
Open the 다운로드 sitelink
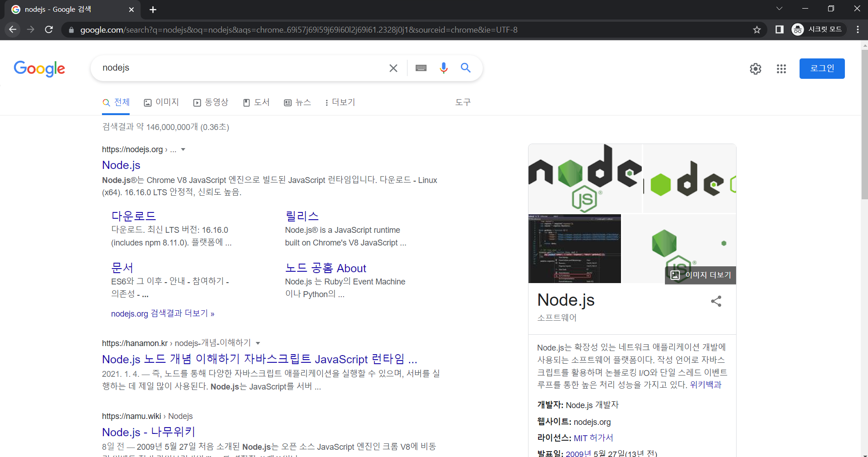tap(134, 216)
